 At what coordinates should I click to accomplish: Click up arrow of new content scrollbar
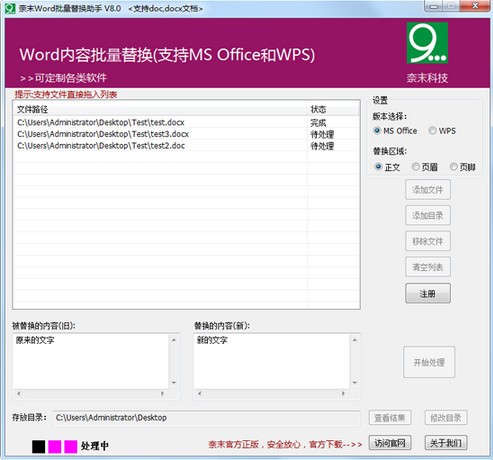(x=355, y=340)
